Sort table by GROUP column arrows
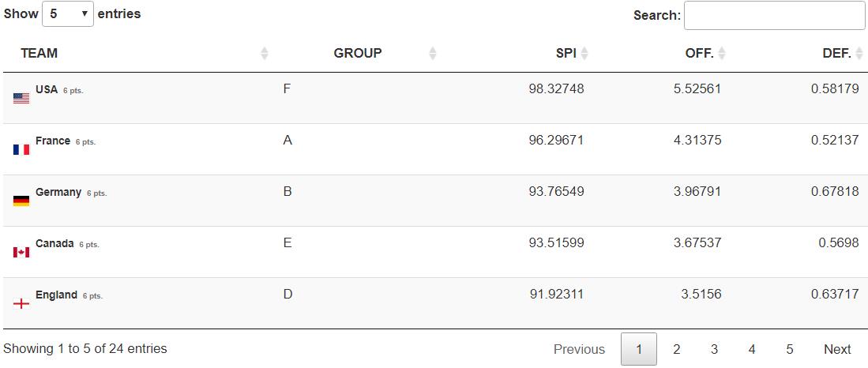This screenshot has width=868, height=368. point(433,53)
